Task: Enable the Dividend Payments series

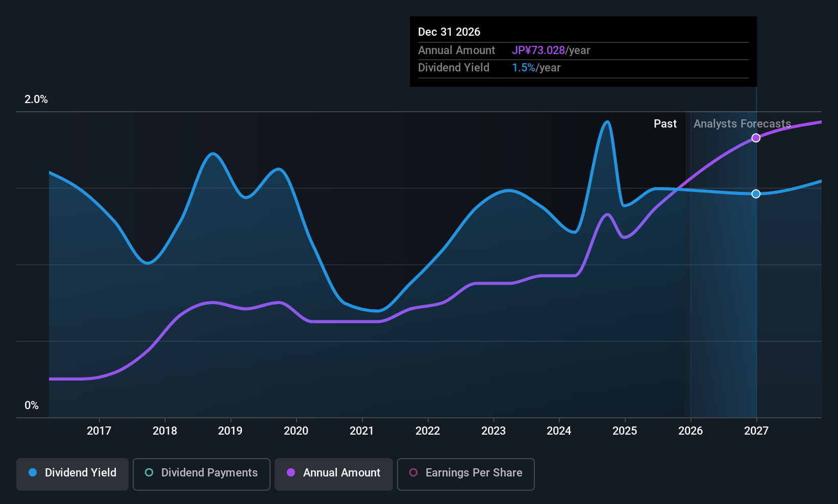Action: pyautogui.click(x=202, y=474)
